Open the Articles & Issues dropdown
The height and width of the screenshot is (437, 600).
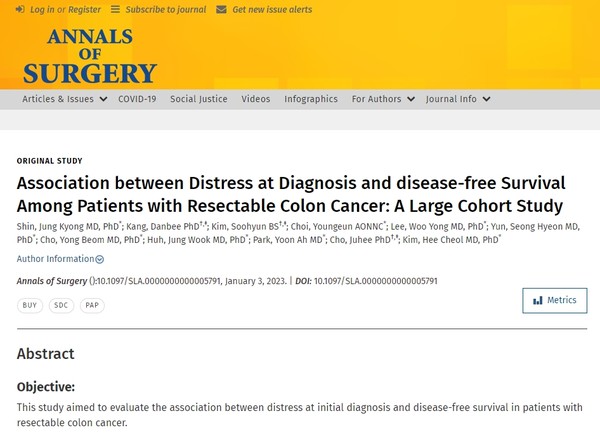(64, 99)
